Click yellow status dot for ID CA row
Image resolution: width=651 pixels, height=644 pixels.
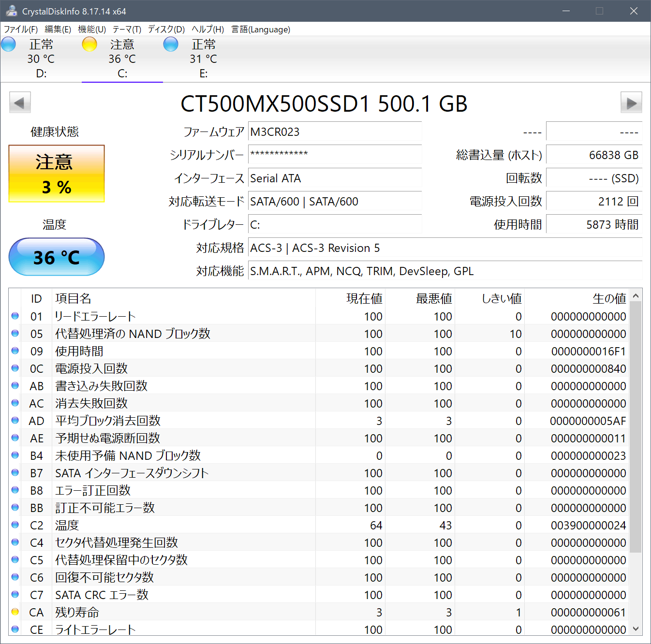(15, 612)
